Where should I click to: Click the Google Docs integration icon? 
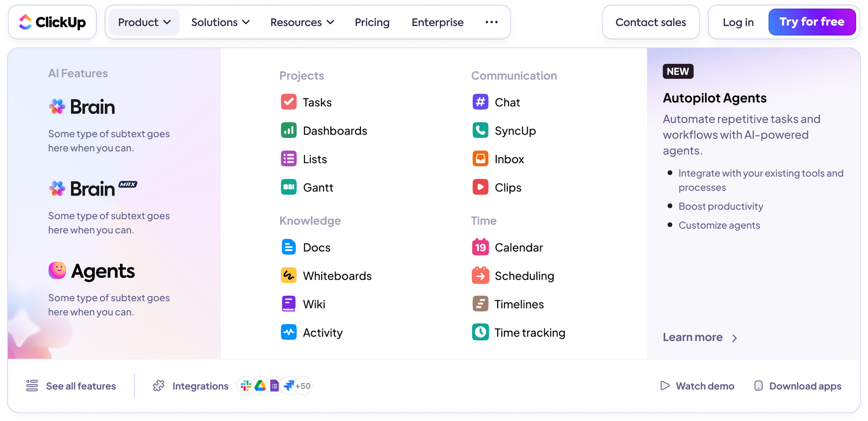[x=275, y=386]
